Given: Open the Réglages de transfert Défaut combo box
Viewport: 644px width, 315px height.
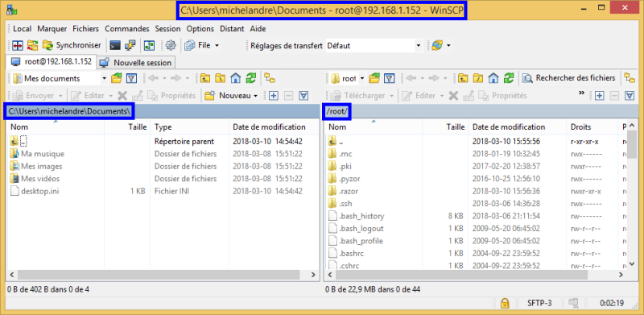Looking at the screenshot, I should [x=374, y=46].
